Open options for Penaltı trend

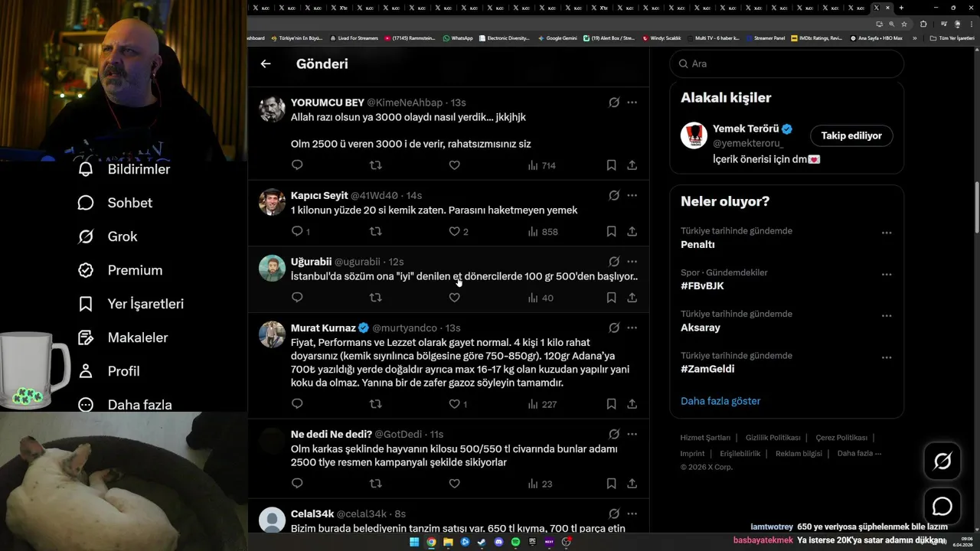pos(887,233)
